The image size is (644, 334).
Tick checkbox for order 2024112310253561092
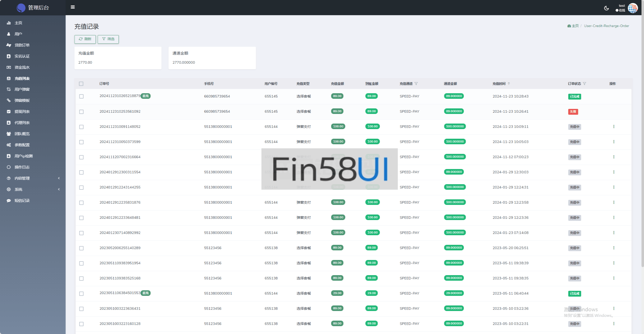click(x=81, y=112)
